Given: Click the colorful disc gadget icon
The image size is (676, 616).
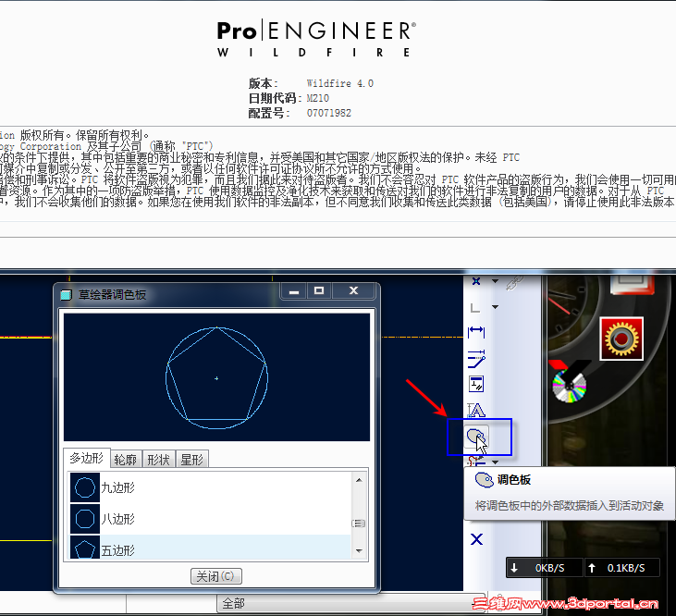Looking at the screenshot, I should tap(569, 386).
